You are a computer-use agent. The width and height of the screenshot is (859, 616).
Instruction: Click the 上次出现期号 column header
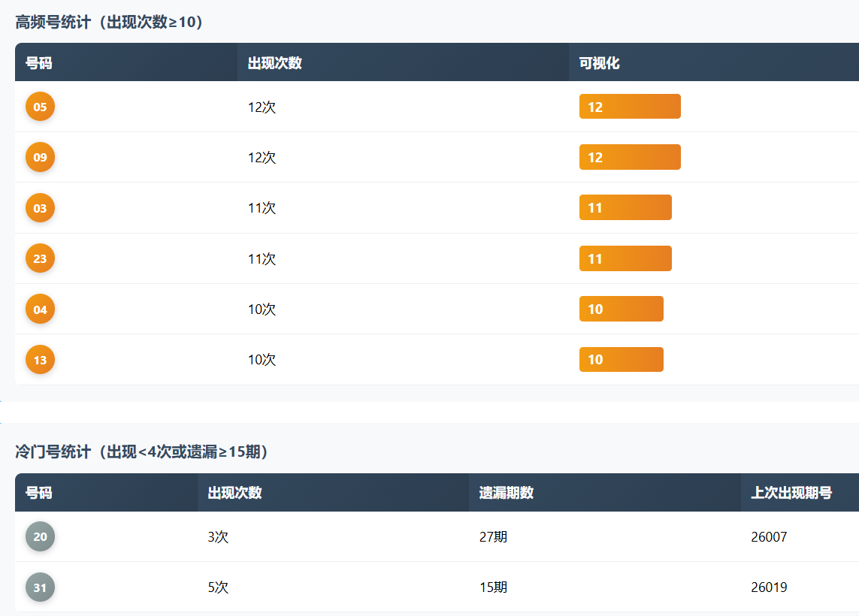coord(791,493)
